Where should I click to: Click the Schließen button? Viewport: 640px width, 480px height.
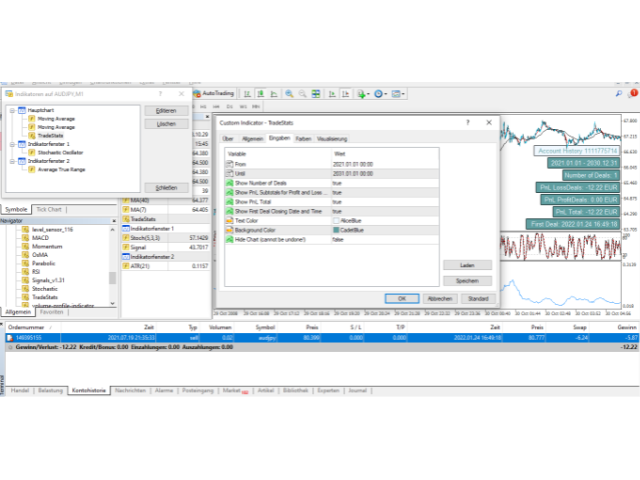[166, 188]
